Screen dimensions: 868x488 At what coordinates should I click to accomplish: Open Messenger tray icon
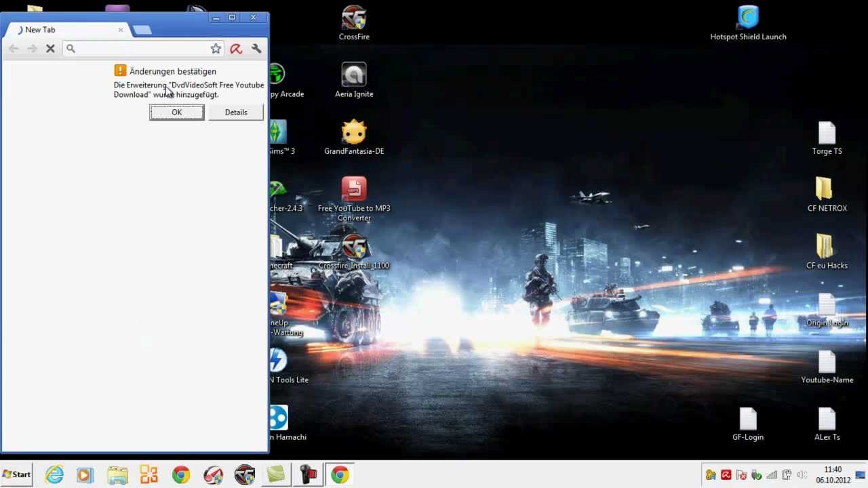click(710, 475)
